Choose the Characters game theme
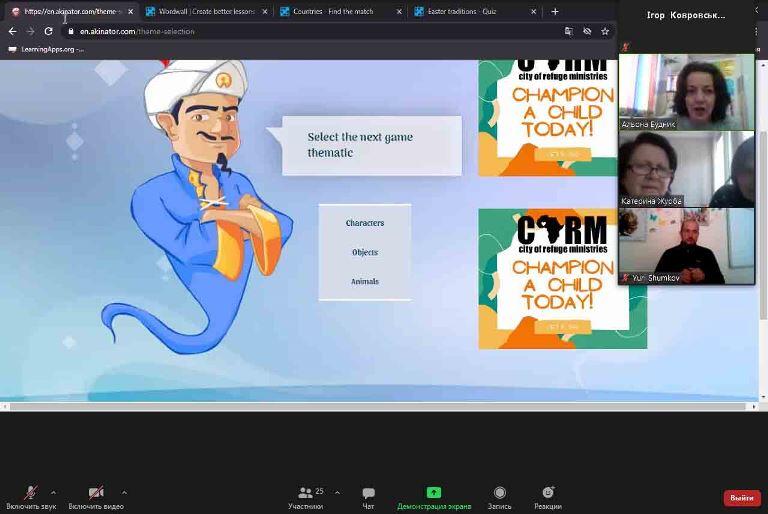The image size is (768, 514). pos(365,223)
